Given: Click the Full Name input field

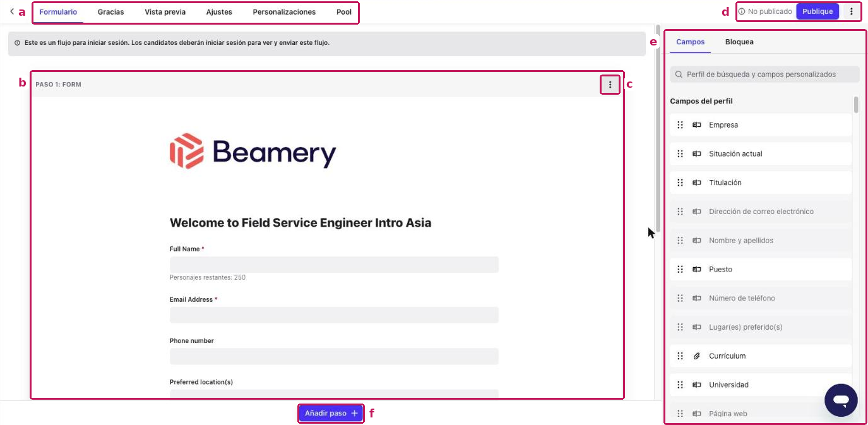Looking at the screenshot, I should click(334, 265).
